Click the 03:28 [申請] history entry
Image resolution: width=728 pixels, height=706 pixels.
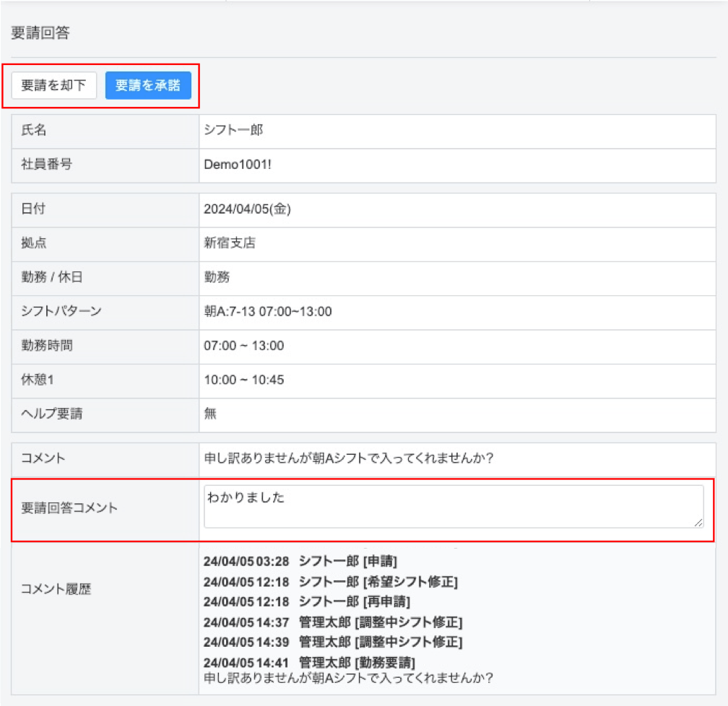300,562
